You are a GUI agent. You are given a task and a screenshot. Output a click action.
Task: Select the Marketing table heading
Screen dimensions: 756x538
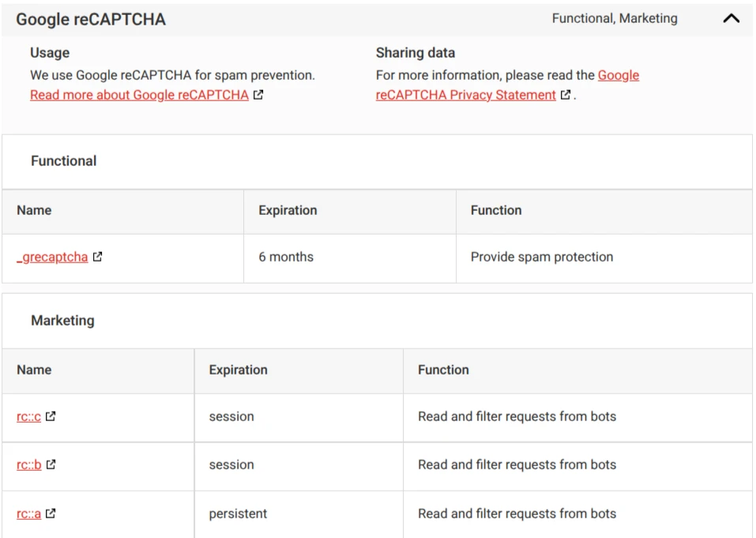62,321
